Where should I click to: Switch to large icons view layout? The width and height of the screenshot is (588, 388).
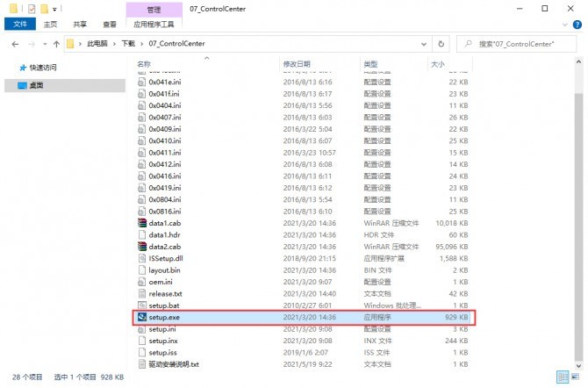coord(575,377)
